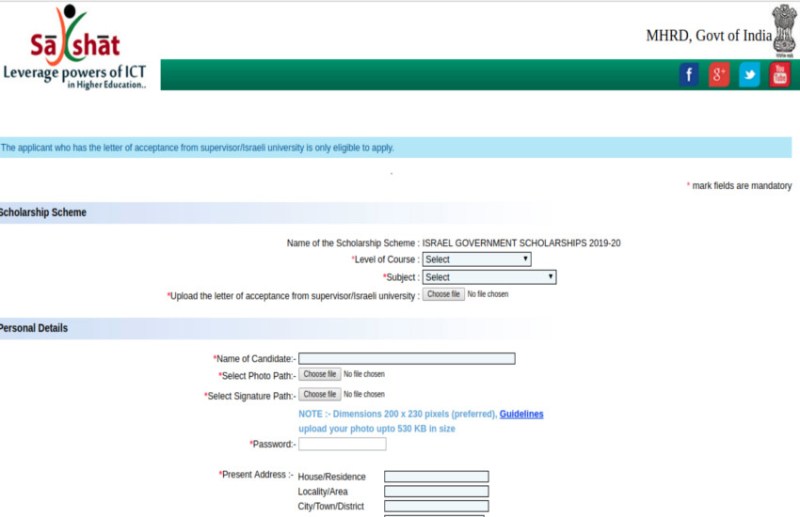Select the House/Residence address field
The image size is (800, 517).
tap(436, 477)
